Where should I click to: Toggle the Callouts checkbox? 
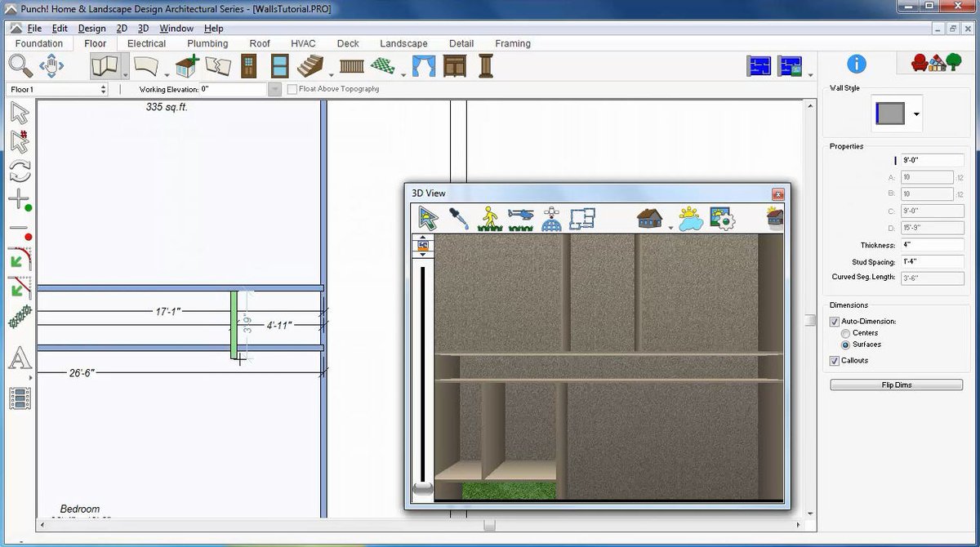834,360
